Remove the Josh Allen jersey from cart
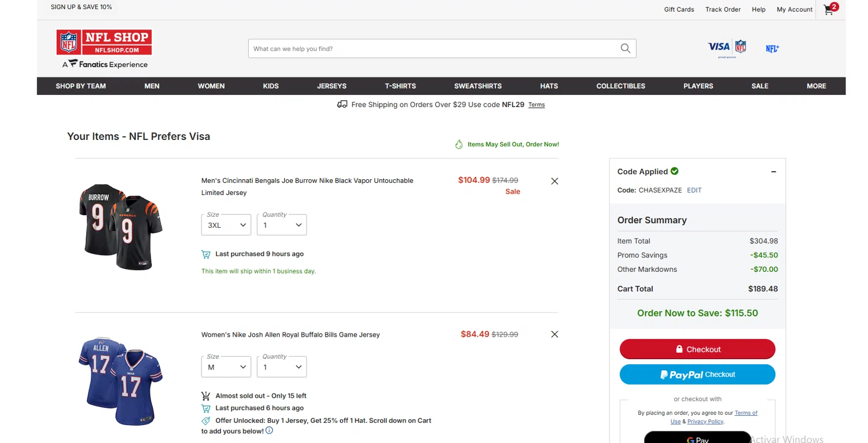868x443 pixels. [554, 334]
